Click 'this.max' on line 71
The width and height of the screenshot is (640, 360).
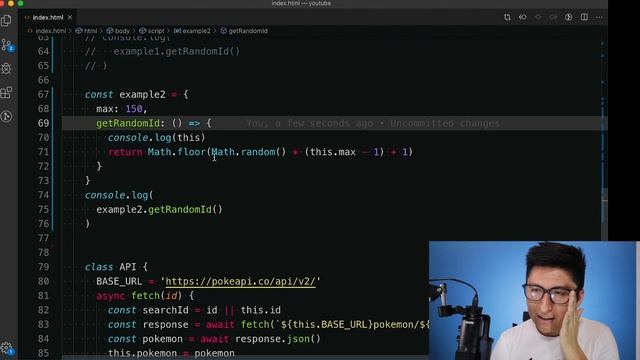(333, 152)
